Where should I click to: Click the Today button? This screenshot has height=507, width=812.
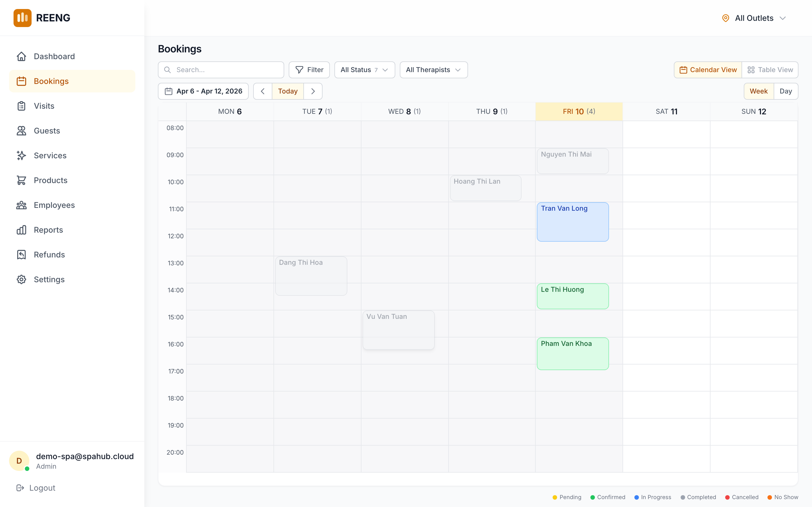(x=288, y=91)
